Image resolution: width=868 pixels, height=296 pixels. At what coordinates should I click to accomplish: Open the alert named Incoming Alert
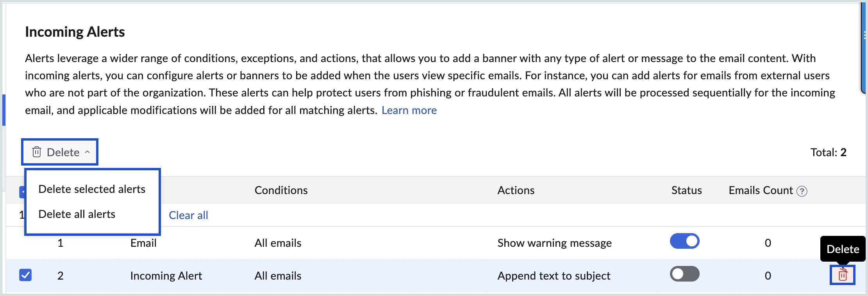click(166, 276)
